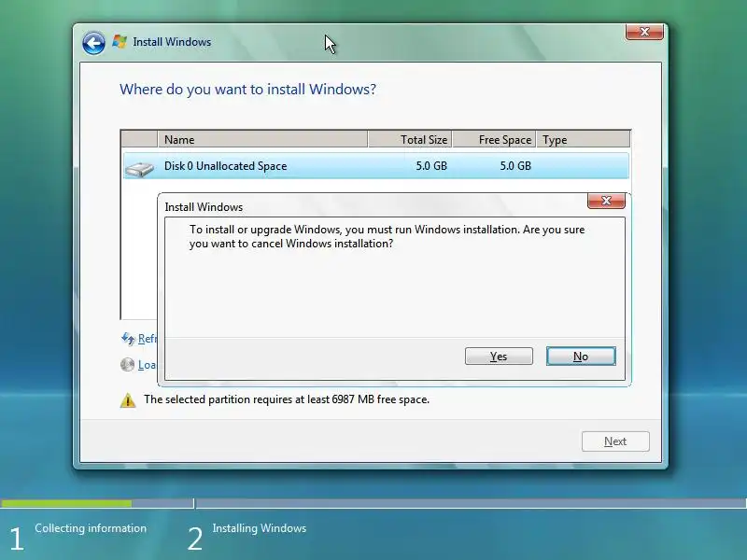Viewport: 747px width, 560px height.
Task: Click the Windows flag logo in title bar
Action: point(120,41)
